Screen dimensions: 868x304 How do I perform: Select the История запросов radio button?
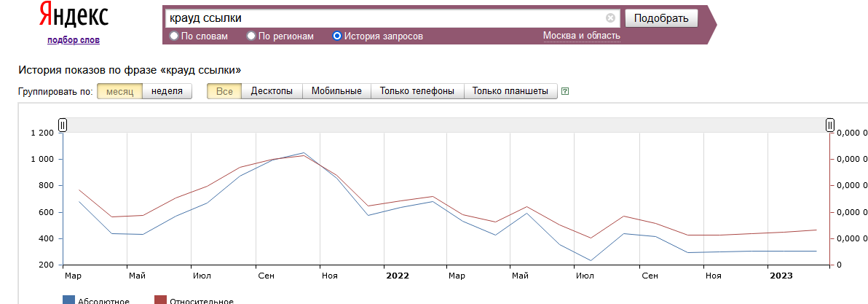click(x=337, y=36)
